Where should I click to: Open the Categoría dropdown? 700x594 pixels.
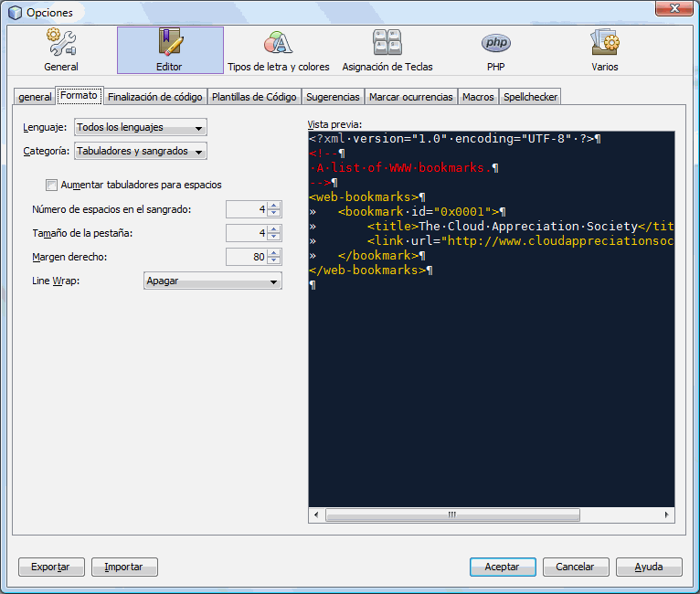[140, 151]
